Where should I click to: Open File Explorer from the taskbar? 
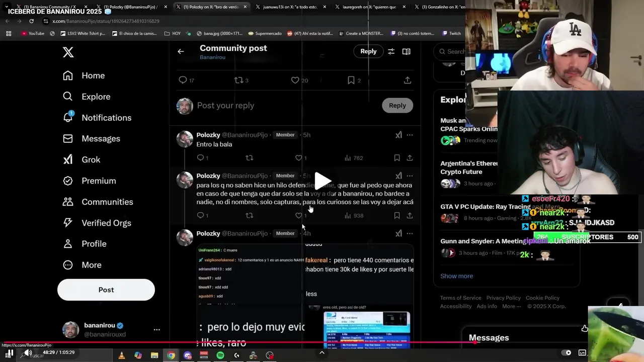pyautogui.click(x=154, y=355)
